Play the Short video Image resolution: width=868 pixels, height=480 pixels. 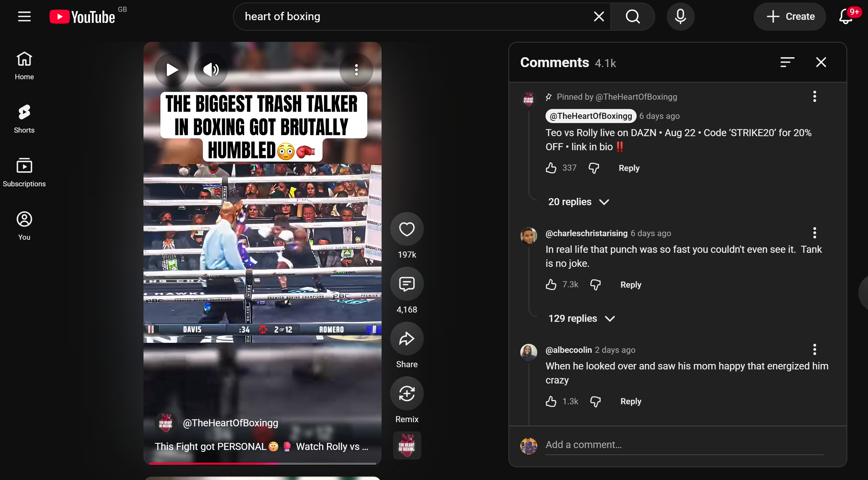pos(172,70)
